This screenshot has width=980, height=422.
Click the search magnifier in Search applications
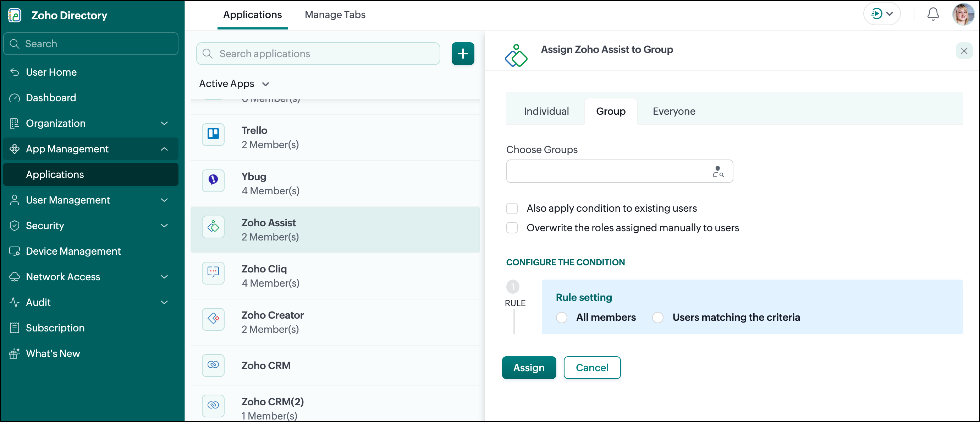click(207, 54)
